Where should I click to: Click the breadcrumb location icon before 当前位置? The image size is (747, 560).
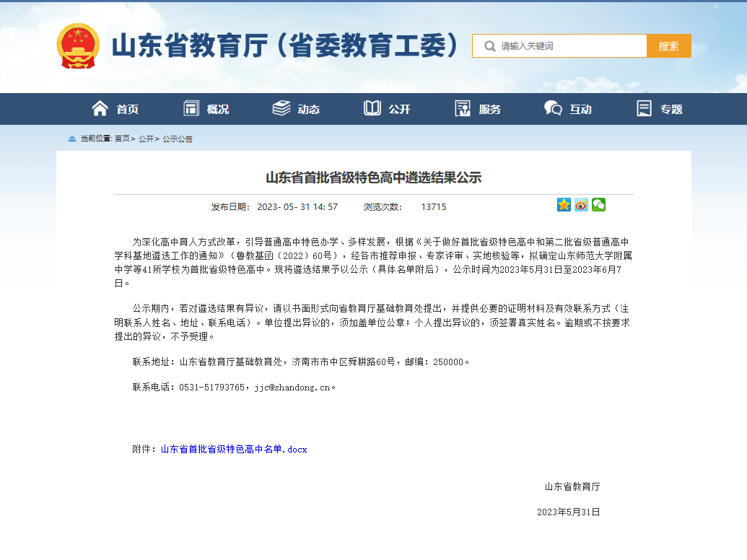[x=73, y=139]
